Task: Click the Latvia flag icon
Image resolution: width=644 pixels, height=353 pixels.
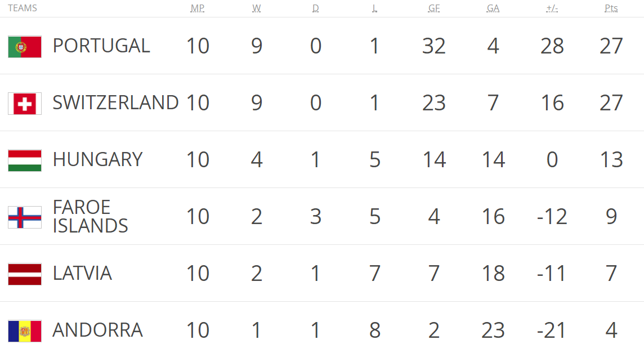Action: [x=25, y=274]
